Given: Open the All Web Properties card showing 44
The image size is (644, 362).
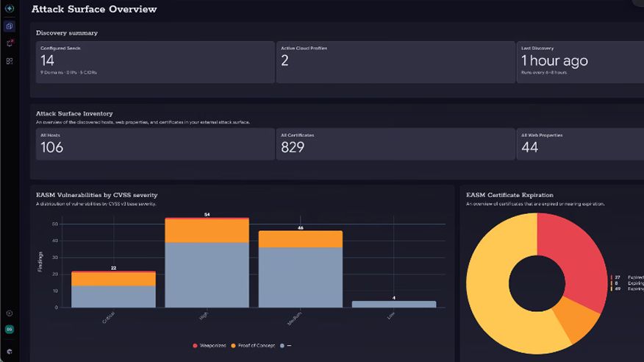Looking at the screenshot, I should coord(580,143).
